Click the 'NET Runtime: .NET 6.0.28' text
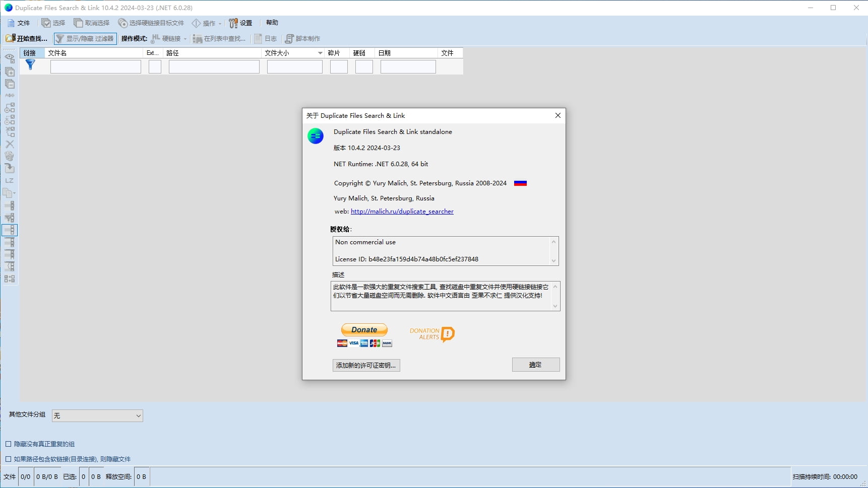868x488 pixels. (x=381, y=164)
